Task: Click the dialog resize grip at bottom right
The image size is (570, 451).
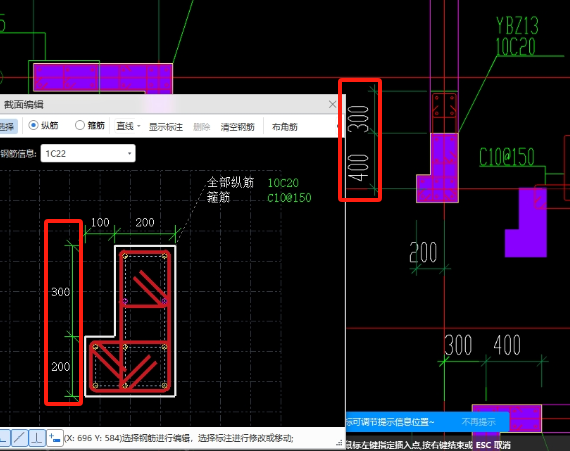Action: [339, 442]
